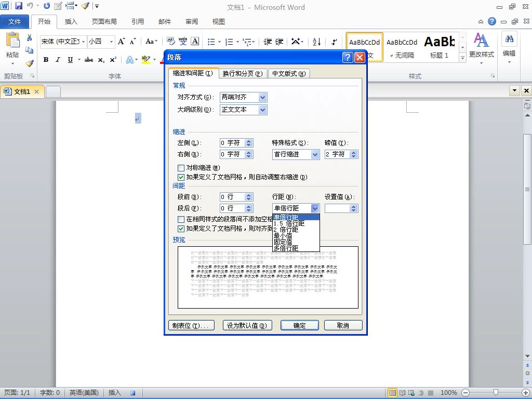Click the Bullets list icon

coord(211,42)
